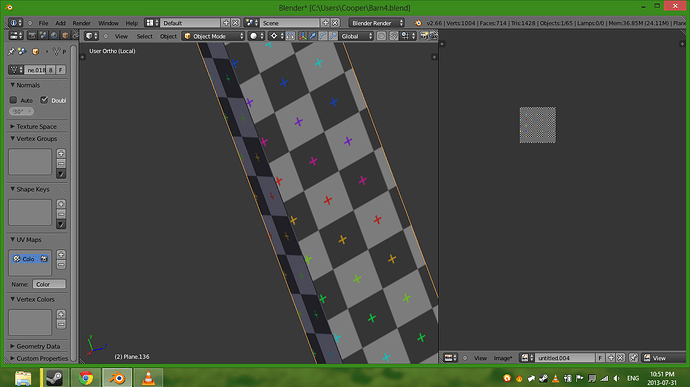Click the mesh name field
This screenshot has height=387, width=690.
[x=35, y=70]
